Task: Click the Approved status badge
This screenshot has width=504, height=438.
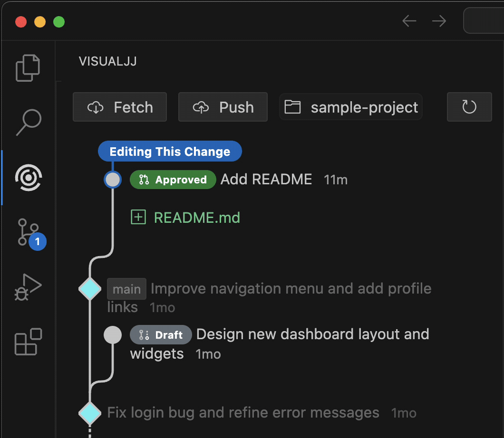Action: 173,180
